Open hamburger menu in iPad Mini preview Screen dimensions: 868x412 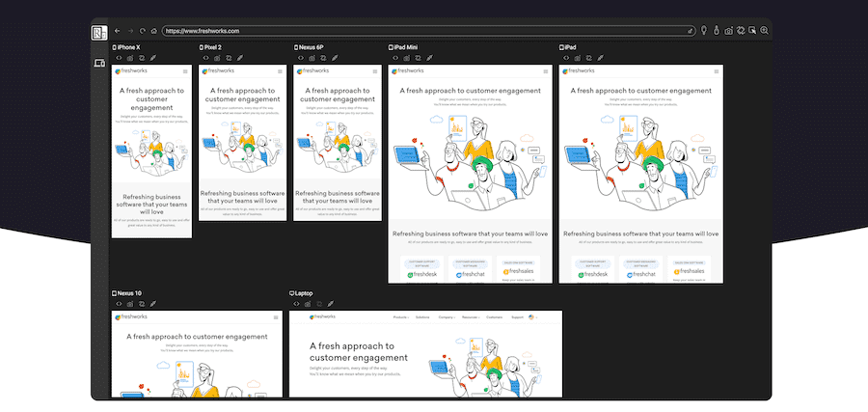[x=544, y=70]
